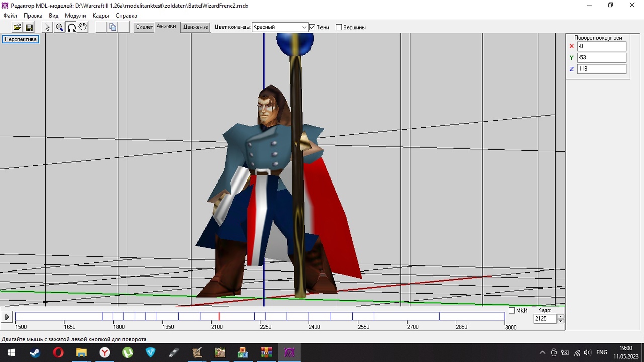Select the rotate view tool
The image size is (644, 362).
coord(71,27)
